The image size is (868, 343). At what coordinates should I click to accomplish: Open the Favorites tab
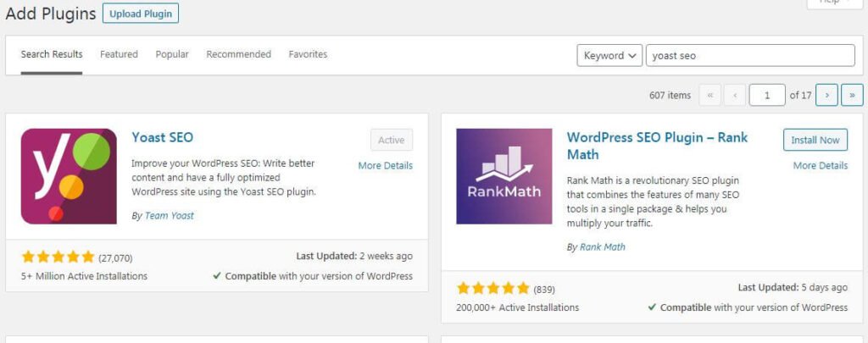pos(308,54)
